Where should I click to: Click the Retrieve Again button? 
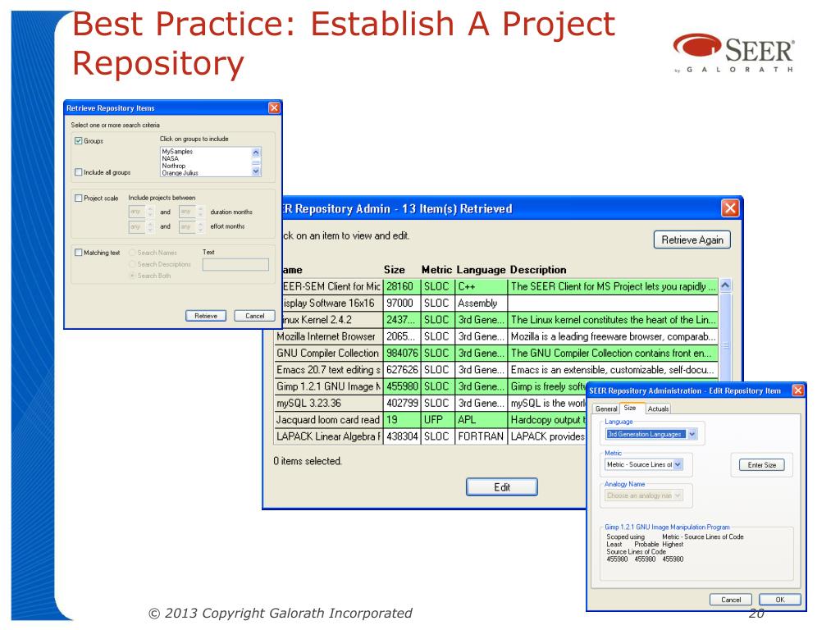coord(692,240)
